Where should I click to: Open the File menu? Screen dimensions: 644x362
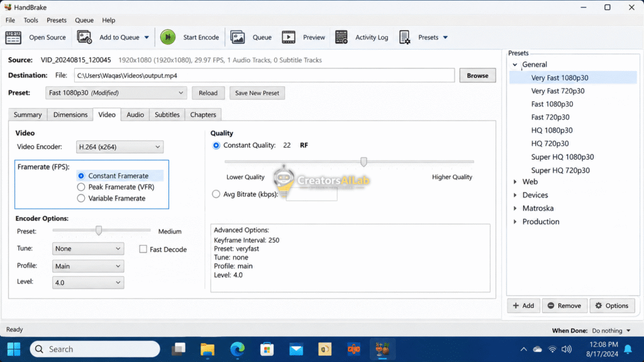(x=10, y=20)
